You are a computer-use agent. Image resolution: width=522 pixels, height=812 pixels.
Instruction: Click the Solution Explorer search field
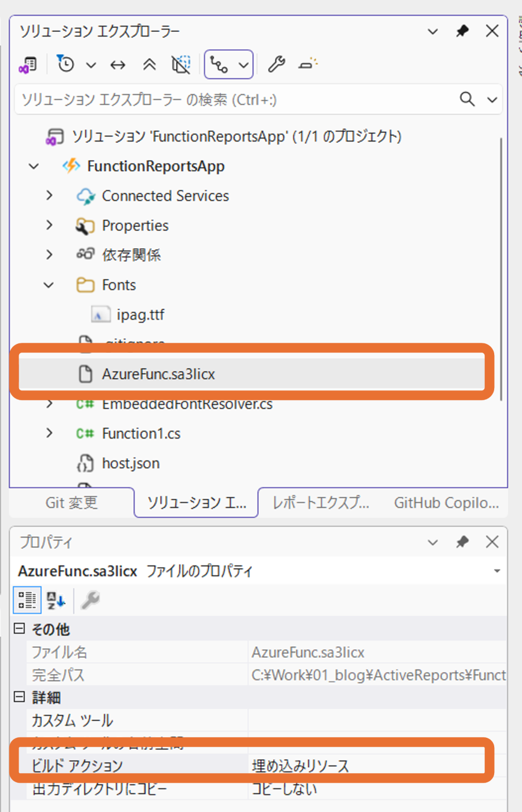pyautogui.click(x=232, y=100)
